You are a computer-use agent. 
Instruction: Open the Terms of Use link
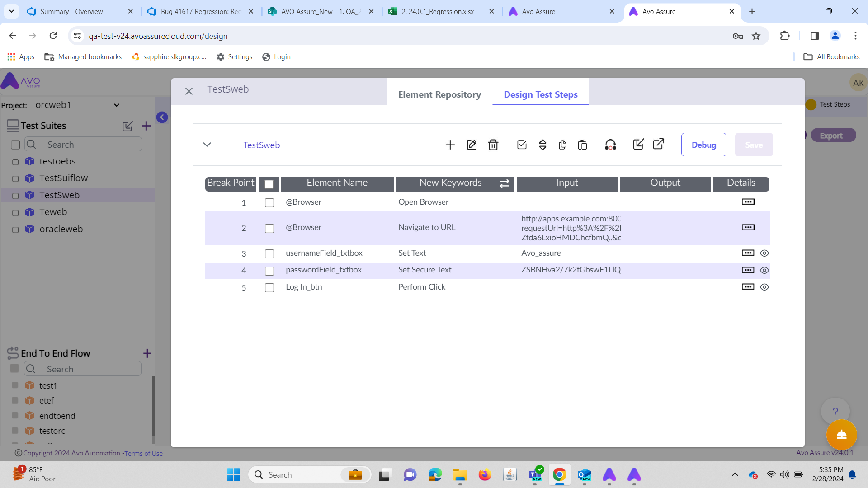coord(143,453)
